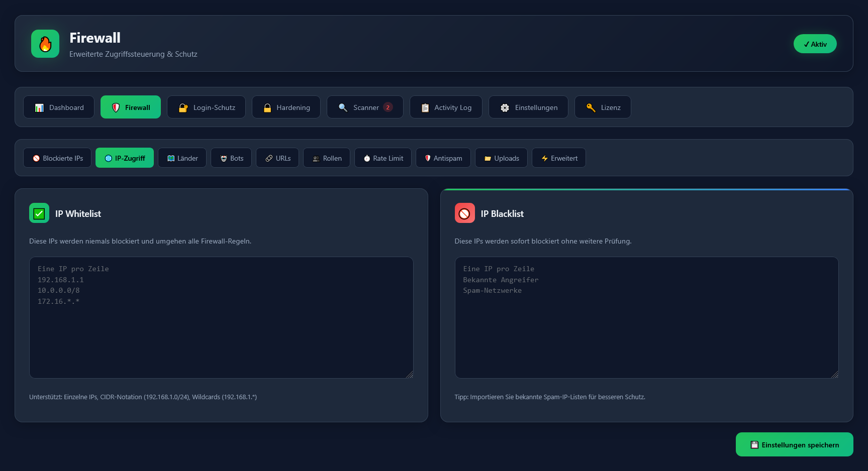868x471 pixels.
Task: Switch to the Hardening tab
Action: 286,107
